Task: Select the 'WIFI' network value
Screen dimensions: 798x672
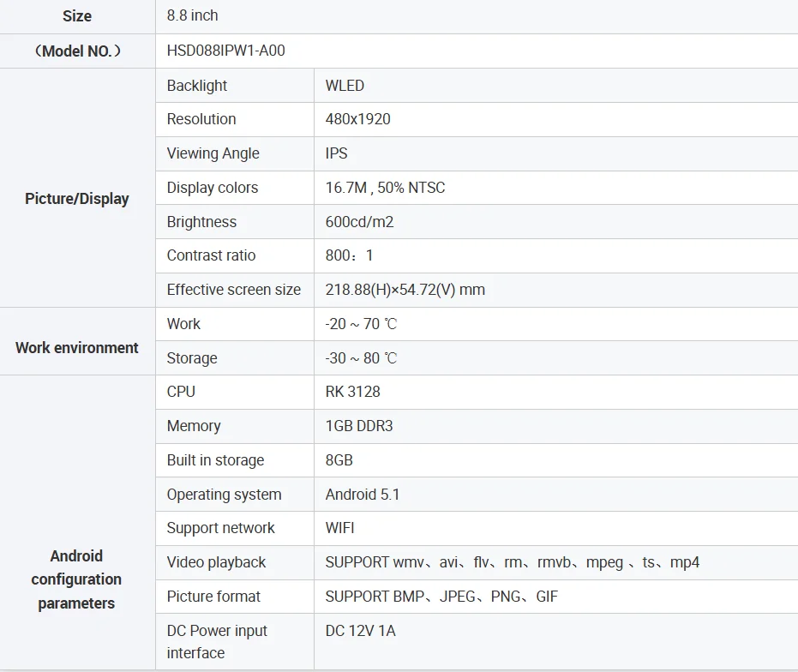Action: (x=340, y=528)
